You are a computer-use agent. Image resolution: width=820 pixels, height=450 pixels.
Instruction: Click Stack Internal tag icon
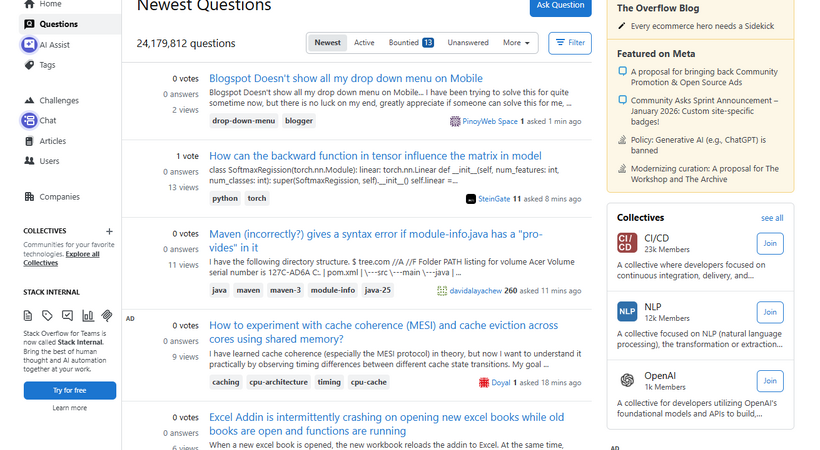click(48, 316)
